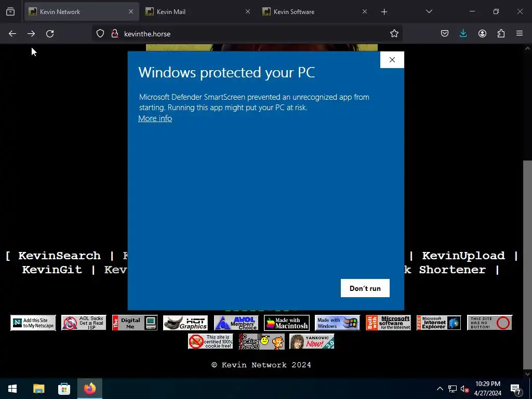Save page to Pocket
Image resolution: width=532 pixels, height=399 pixels.
coord(445,34)
